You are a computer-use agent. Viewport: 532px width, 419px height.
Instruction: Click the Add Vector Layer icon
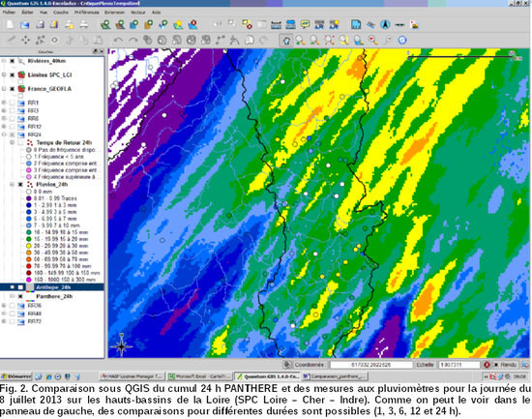point(105,25)
